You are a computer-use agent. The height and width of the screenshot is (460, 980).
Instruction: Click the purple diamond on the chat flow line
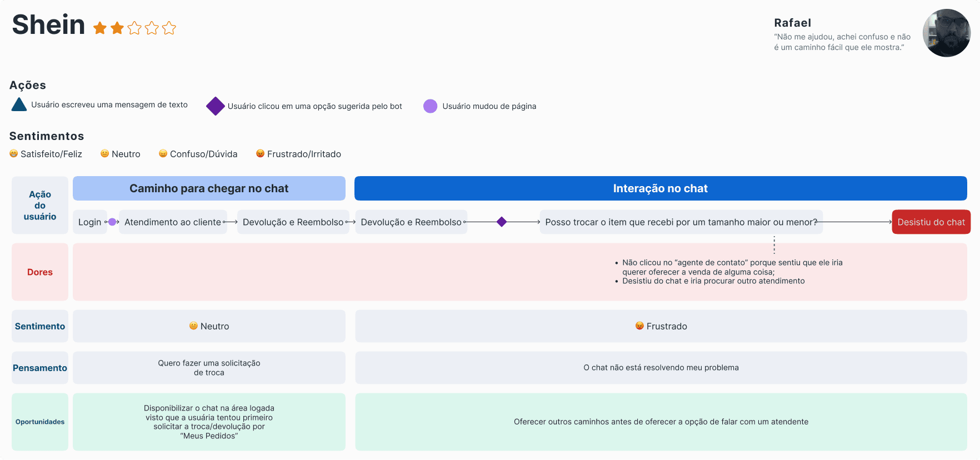coord(502,222)
